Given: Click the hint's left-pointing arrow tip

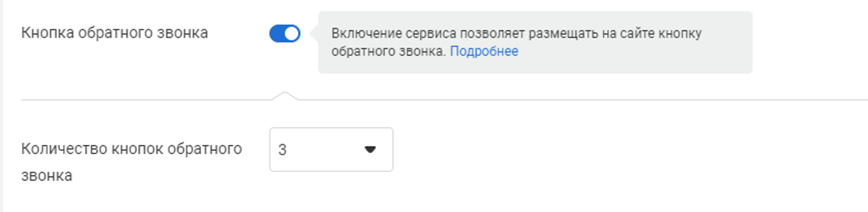Looking at the screenshot, I should pos(312,33).
